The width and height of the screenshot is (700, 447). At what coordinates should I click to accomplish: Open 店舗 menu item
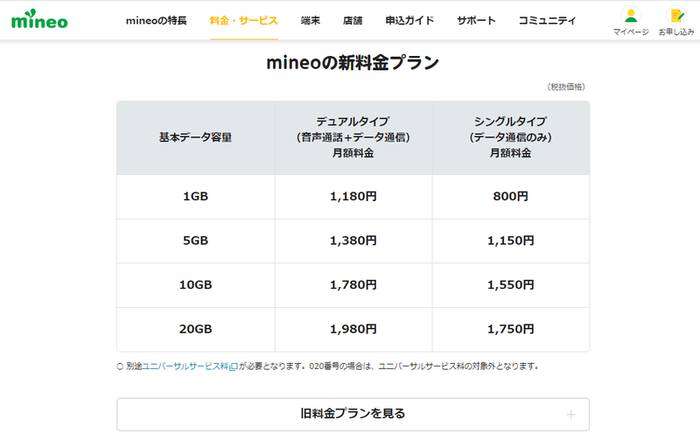353,21
